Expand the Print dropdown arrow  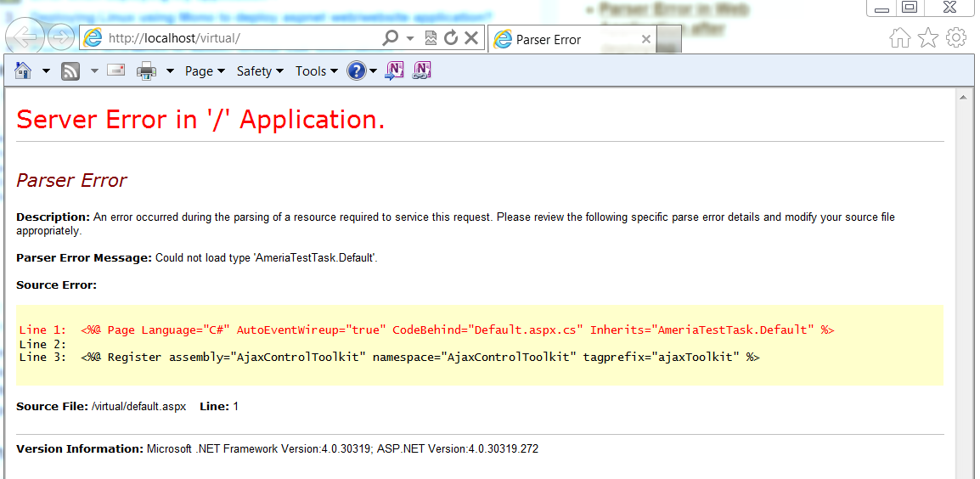pos(170,71)
